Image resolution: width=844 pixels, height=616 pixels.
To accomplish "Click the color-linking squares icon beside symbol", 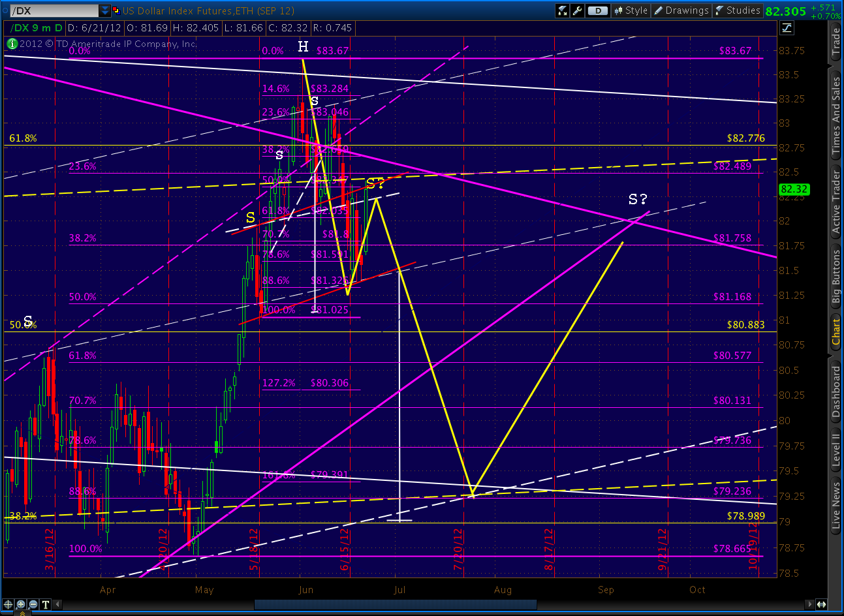I will (117, 10).
